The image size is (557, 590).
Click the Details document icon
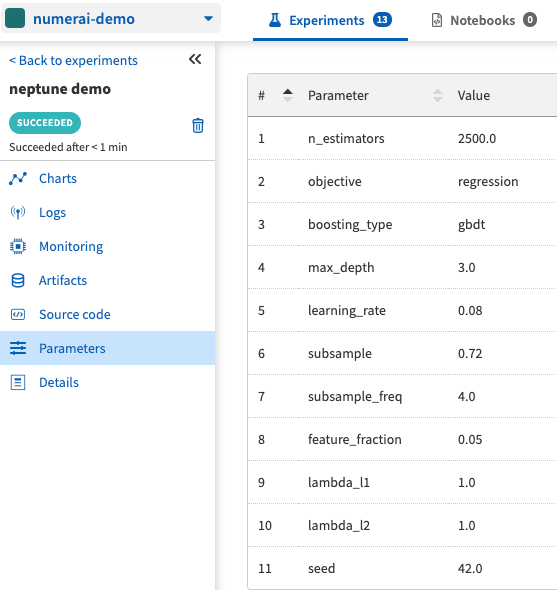18,382
